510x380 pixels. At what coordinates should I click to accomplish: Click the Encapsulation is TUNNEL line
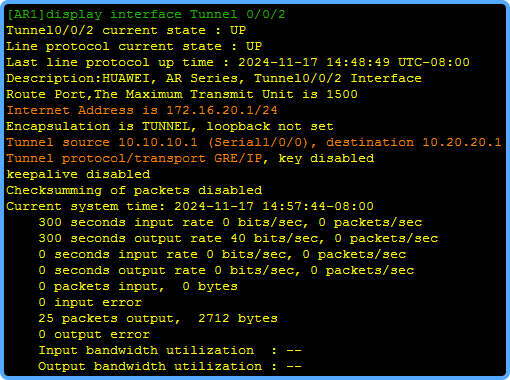170,126
